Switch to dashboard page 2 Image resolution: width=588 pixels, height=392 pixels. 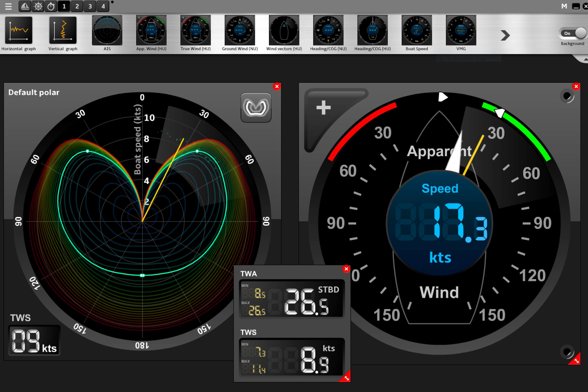(x=77, y=7)
